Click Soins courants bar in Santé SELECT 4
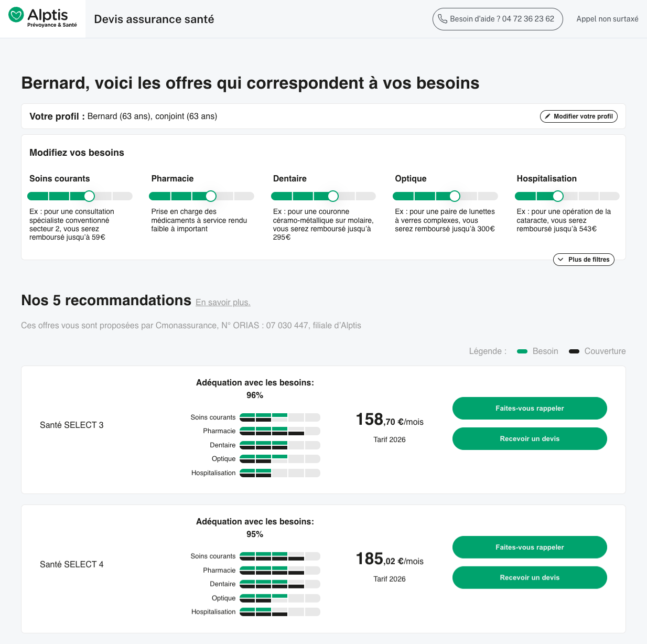Screen dimensions: 647x644 pyautogui.click(x=280, y=556)
